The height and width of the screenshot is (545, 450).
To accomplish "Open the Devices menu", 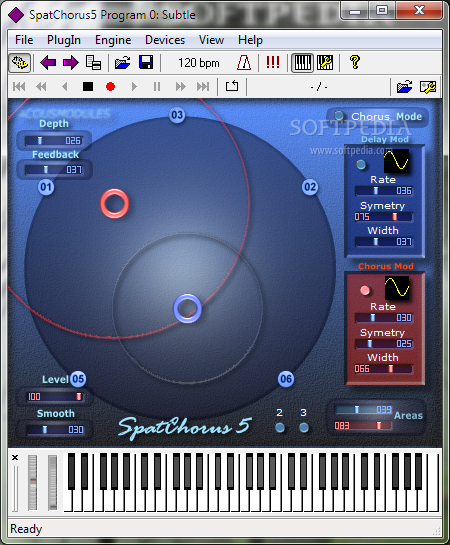I will (x=165, y=40).
